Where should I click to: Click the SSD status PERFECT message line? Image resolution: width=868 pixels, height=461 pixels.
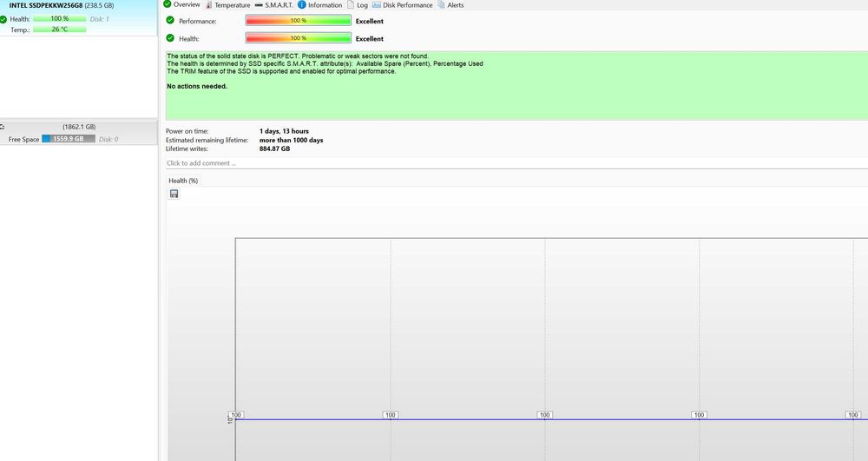pyautogui.click(x=298, y=56)
